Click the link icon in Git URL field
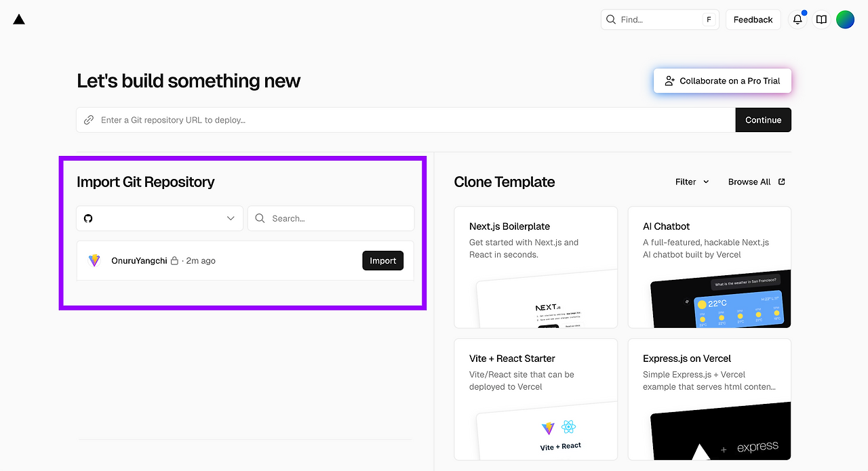 click(89, 120)
